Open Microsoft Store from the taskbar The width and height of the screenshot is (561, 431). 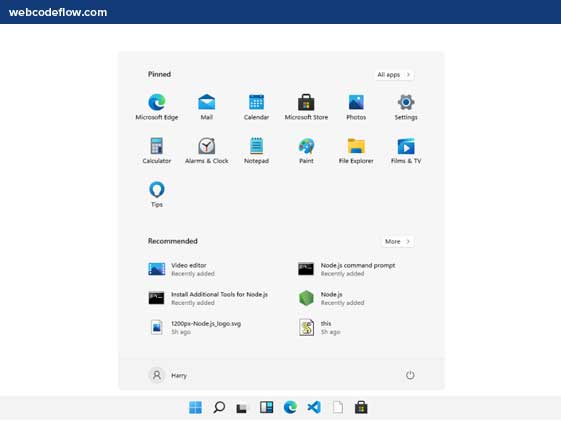pyautogui.click(x=361, y=407)
